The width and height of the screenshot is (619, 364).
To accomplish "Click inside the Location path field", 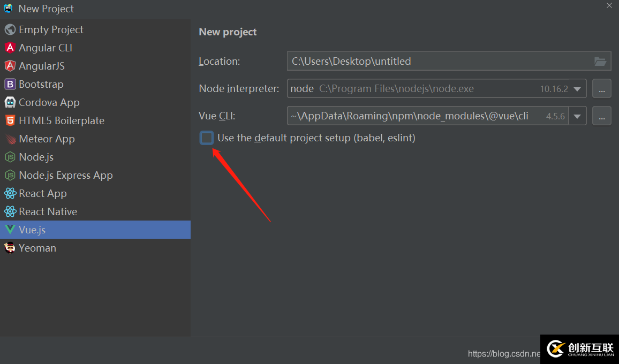I will coord(402,61).
